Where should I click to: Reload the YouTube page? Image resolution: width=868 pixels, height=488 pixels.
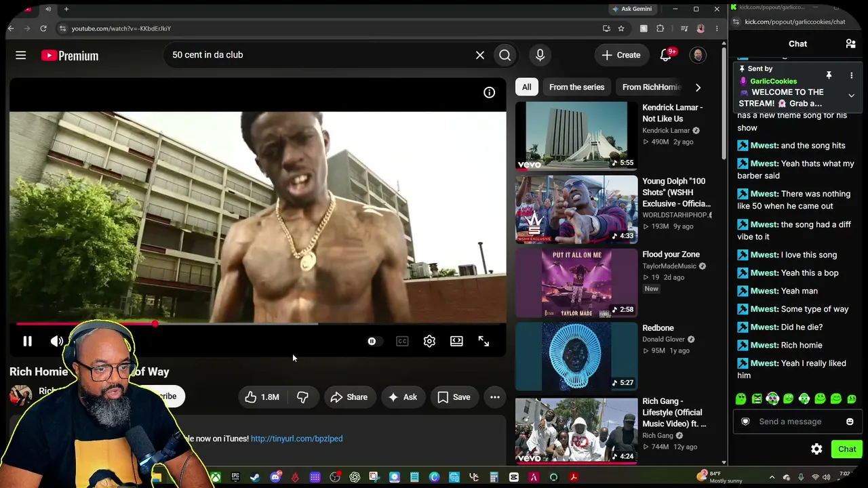[43, 28]
